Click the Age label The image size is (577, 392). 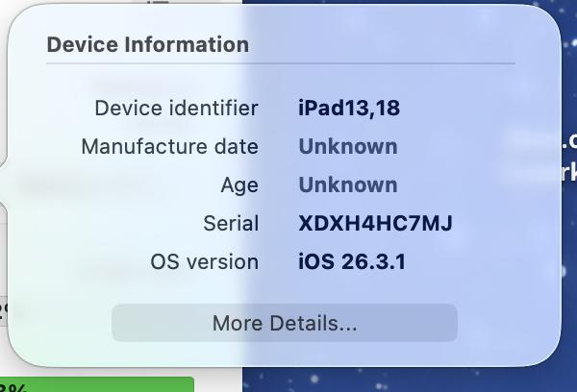(x=239, y=185)
